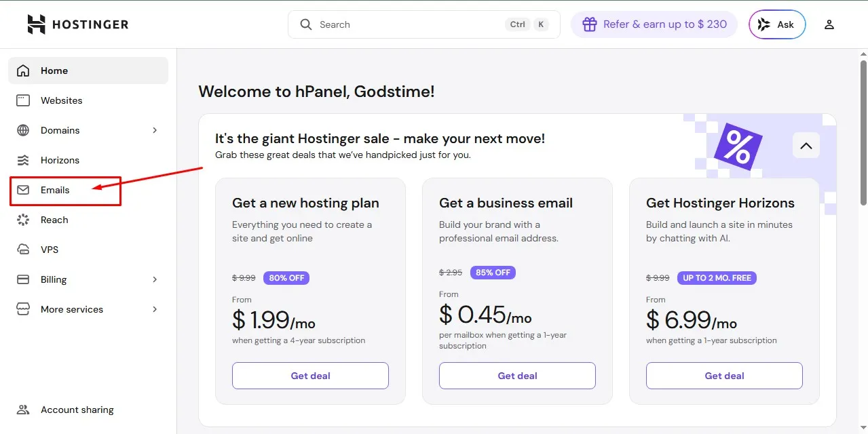Click the gift icon next to Refer & earn
Image resolution: width=868 pixels, height=434 pixels.
590,24
